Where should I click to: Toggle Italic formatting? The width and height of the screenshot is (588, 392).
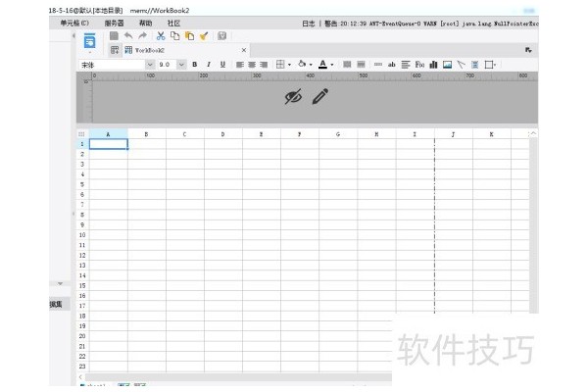(209, 65)
